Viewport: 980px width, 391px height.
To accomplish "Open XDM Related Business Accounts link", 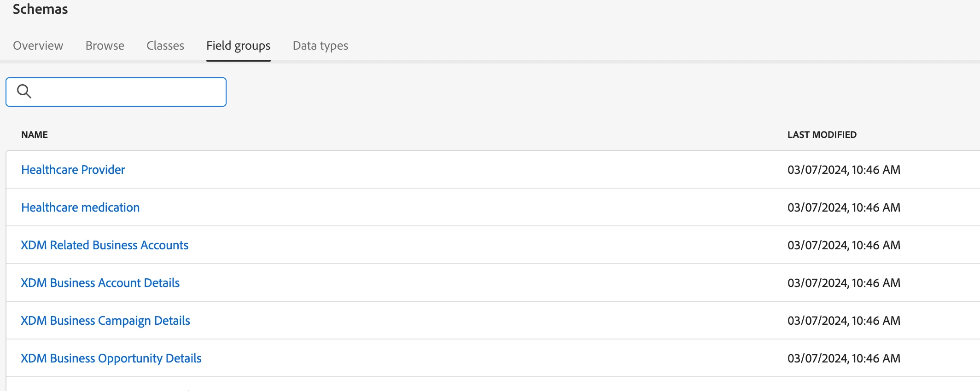I will tap(105, 245).
